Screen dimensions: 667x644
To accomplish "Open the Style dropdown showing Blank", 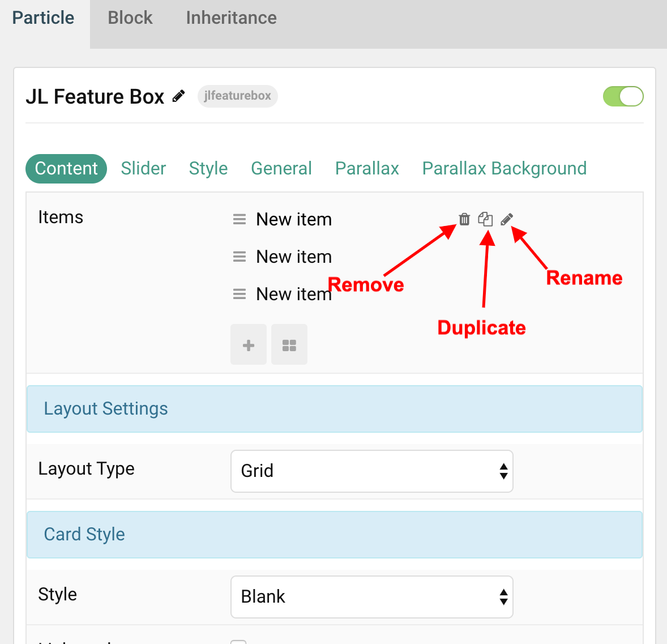I will pos(371,596).
